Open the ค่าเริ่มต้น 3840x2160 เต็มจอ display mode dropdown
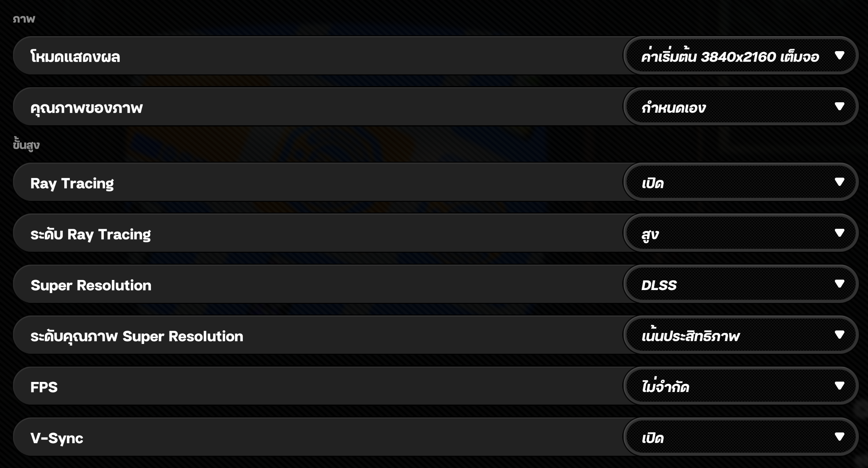868x468 pixels. click(x=730, y=56)
